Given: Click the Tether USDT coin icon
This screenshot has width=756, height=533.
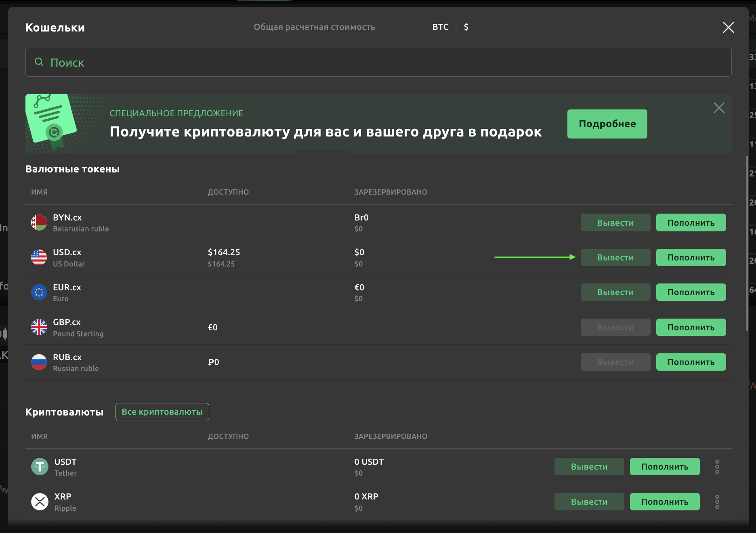Looking at the screenshot, I should 40,467.
